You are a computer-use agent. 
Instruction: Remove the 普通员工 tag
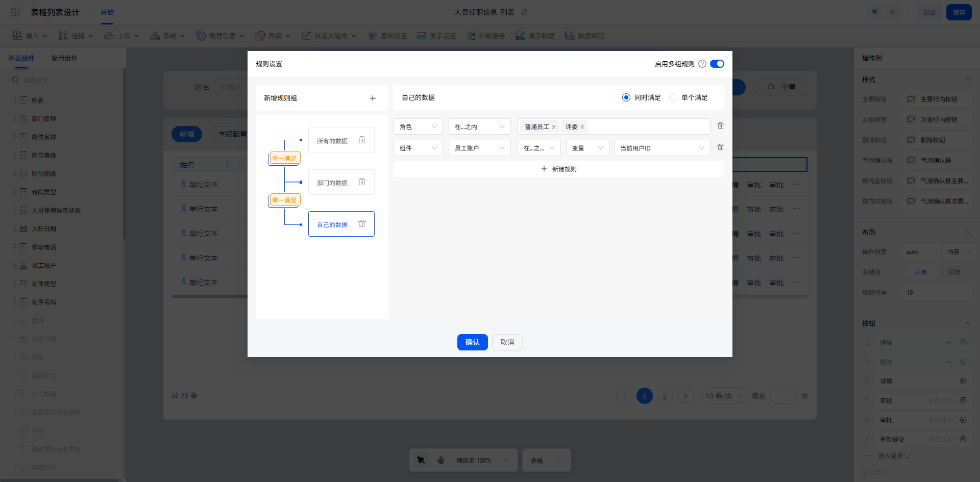(x=554, y=127)
